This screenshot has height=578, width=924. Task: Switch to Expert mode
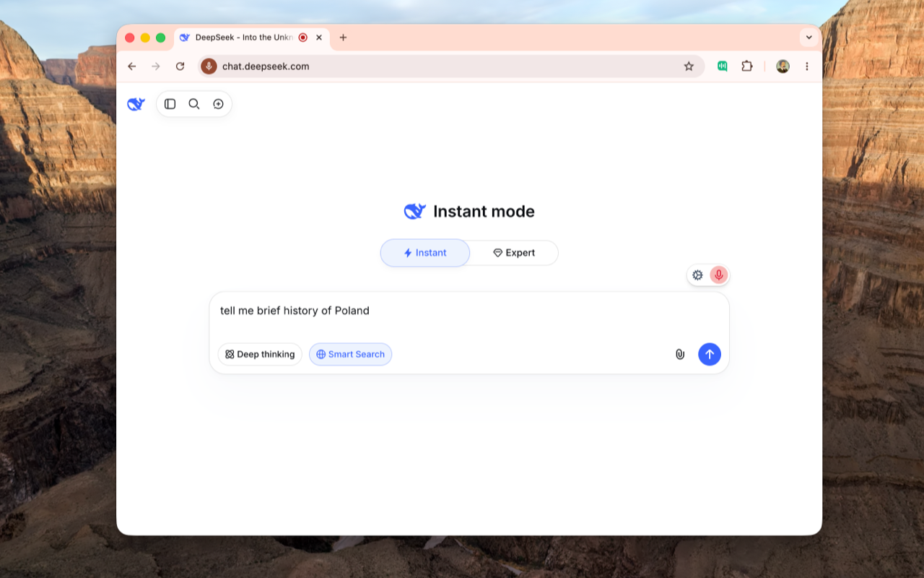click(x=514, y=253)
